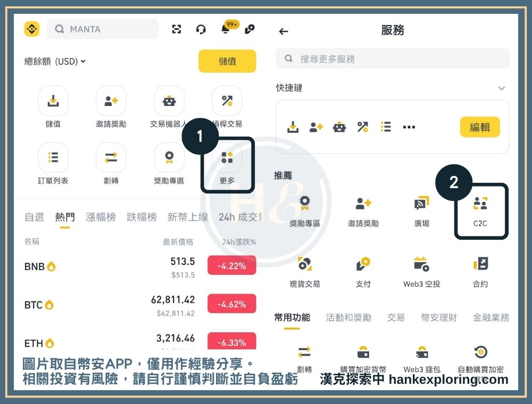532x404 pixels.
Task: Switch to the 新幣上線 new listings tab
Action: 188,217
